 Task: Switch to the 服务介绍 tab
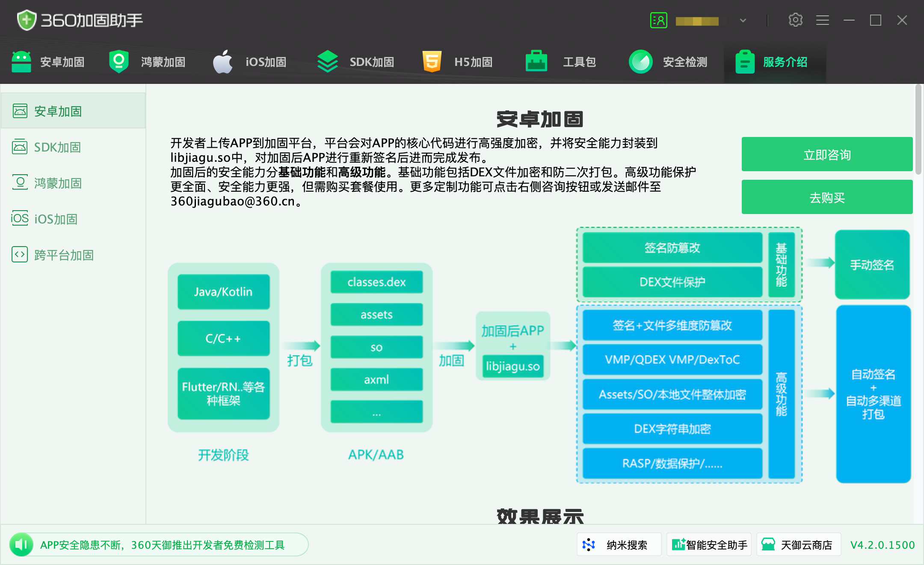tap(775, 62)
